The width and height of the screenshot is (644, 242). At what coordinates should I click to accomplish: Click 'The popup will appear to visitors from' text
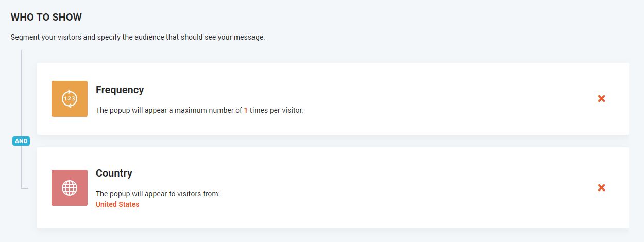[158, 194]
